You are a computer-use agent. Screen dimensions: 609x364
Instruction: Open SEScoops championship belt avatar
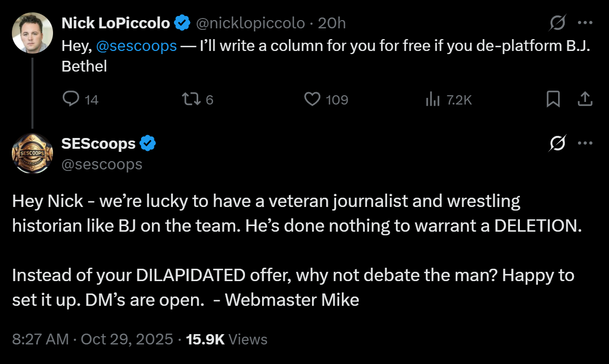coord(32,153)
